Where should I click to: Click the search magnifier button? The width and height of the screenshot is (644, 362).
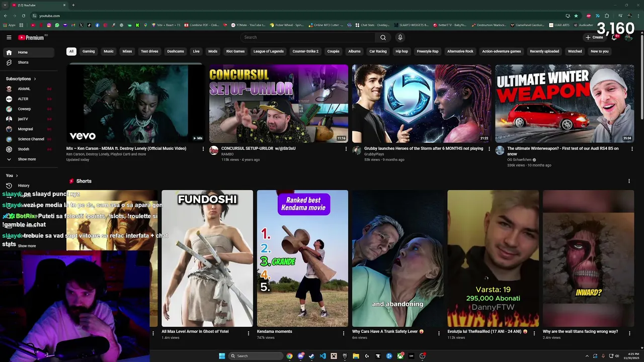pyautogui.click(x=383, y=37)
